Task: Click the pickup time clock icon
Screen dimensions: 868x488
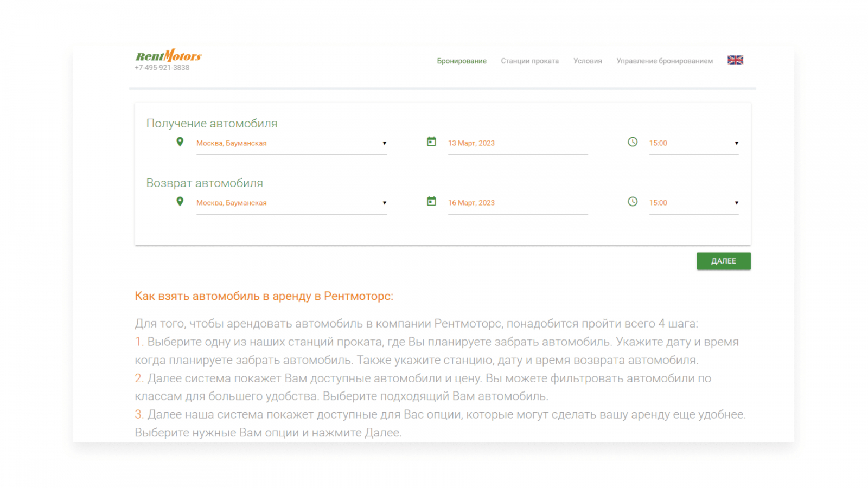Action: 633,142
